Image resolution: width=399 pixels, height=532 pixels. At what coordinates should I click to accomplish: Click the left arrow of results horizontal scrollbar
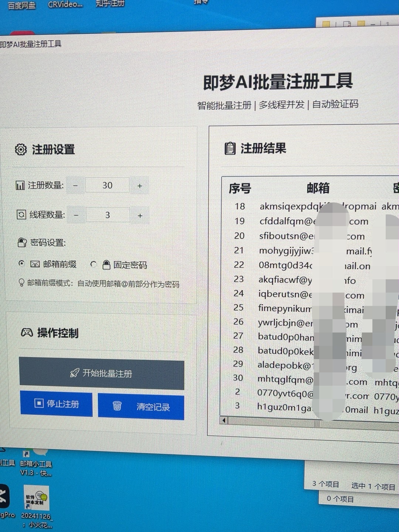pos(224,420)
